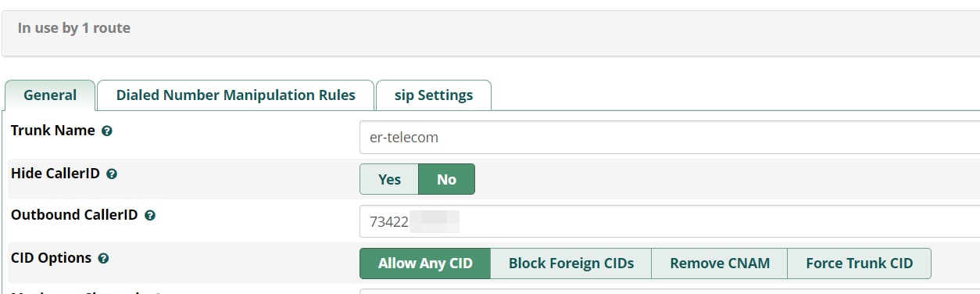Image resolution: width=980 pixels, height=294 pixels.
Task: Select the Remove CNAM option
Action: coord(719,264)
